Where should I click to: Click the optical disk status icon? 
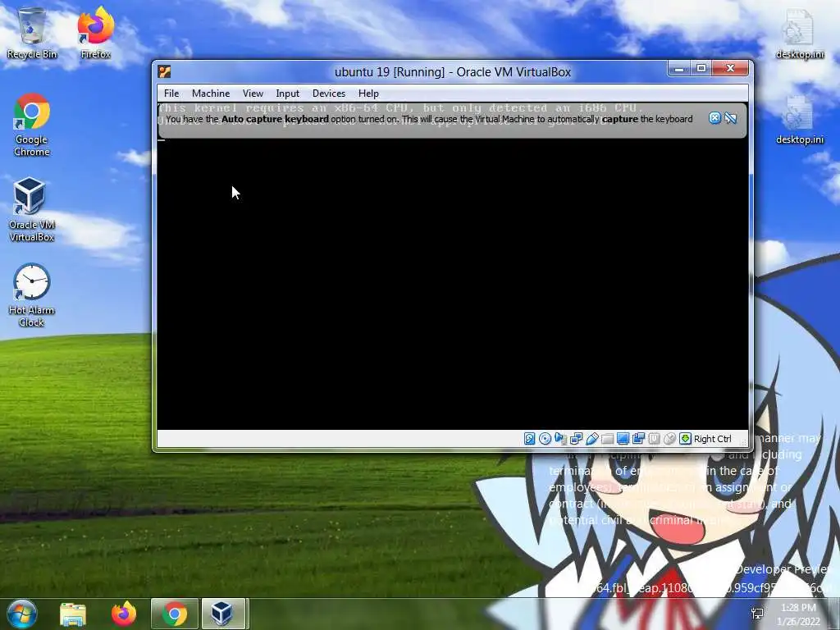(545, 439)
